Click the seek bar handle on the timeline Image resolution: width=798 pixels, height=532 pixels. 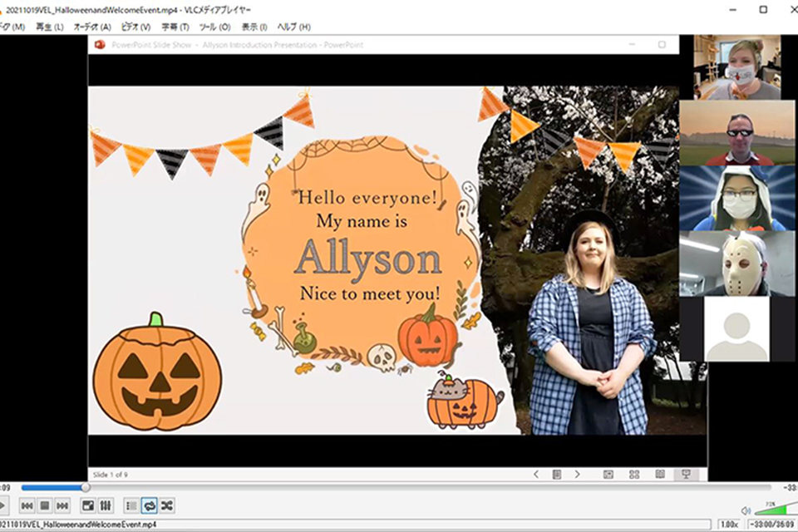[x=86, y=488]
